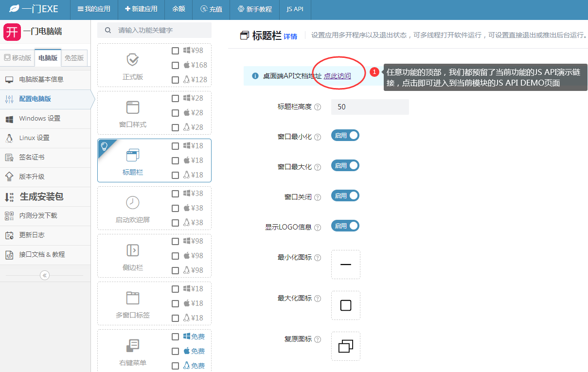The image size is (588, 372).
Task: Open the 新建应用 menu item
Action: [141, 9]
